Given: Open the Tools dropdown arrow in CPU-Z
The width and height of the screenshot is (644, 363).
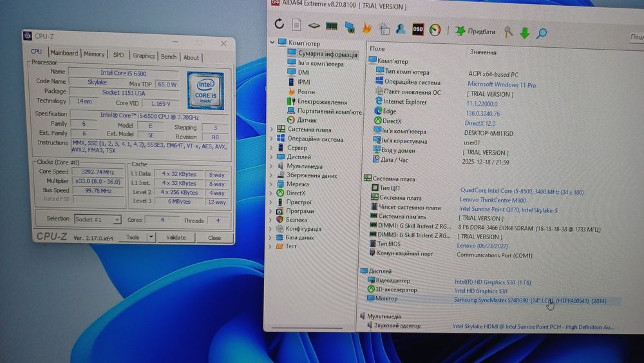Looking at the screenshot, I should pos(151,237).
